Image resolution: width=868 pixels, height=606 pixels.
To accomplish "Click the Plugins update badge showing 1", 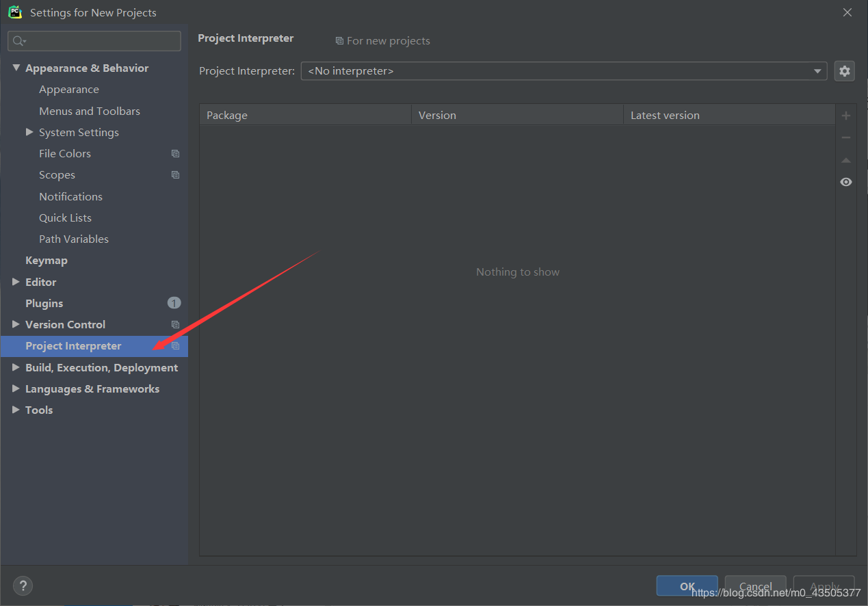I will (174, 303).
